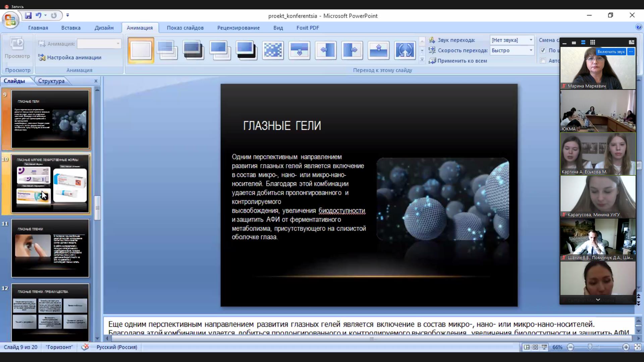Select slide 12 thumbnail 'Глазные пленки. Преимущества'
The image size is (644, 362).
tap(50, 313)
